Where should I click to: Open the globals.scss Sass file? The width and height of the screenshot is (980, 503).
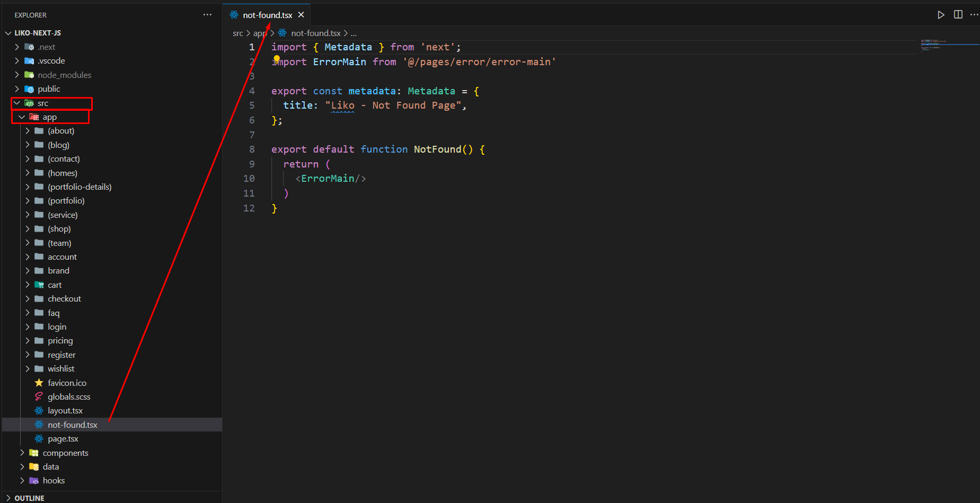[x=69, y=396]
